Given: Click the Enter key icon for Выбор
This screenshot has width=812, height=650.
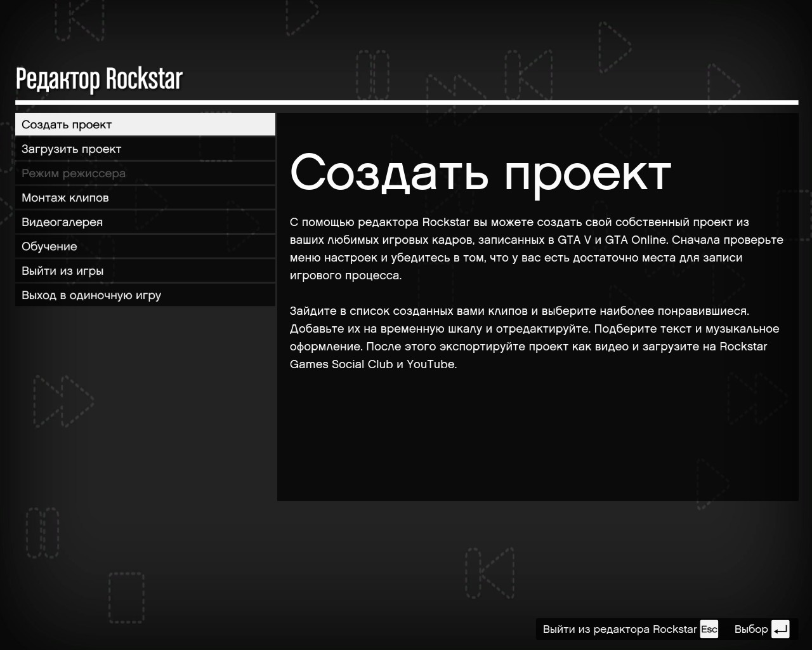Looking at the screenshot, I should [780, 629].
